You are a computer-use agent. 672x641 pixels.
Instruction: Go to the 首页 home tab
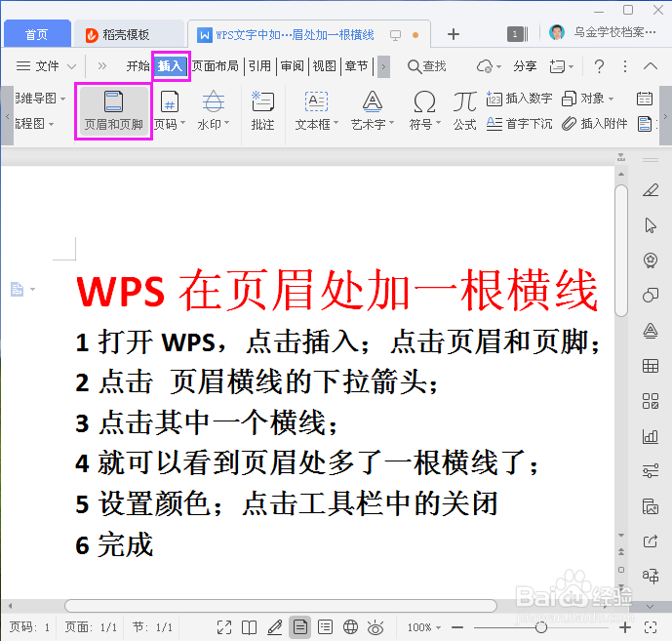coord(37,34)
